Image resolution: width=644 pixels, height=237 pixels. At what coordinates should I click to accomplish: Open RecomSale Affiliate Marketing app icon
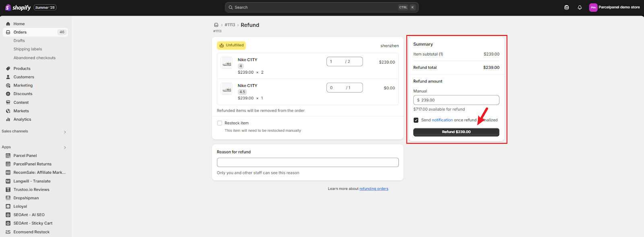coord(8,173)
